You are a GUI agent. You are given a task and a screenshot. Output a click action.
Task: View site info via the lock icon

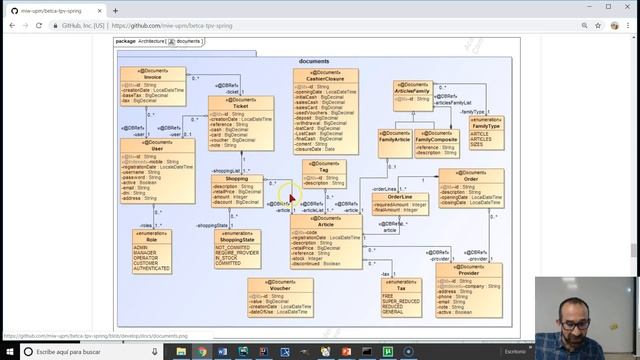click(x=56, y=26)
